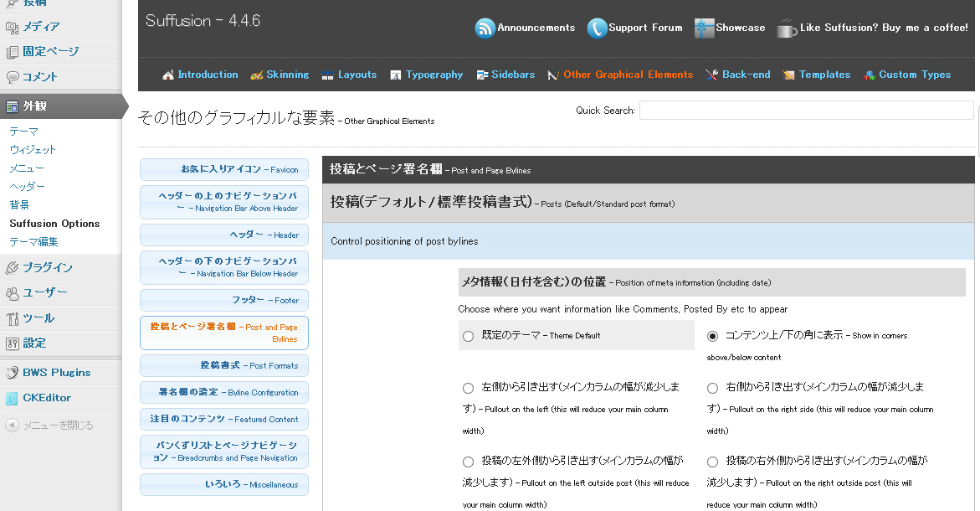Click the Skinning paintbrush icon
Viewport: 980px width, 511px height.
[257, 75]
